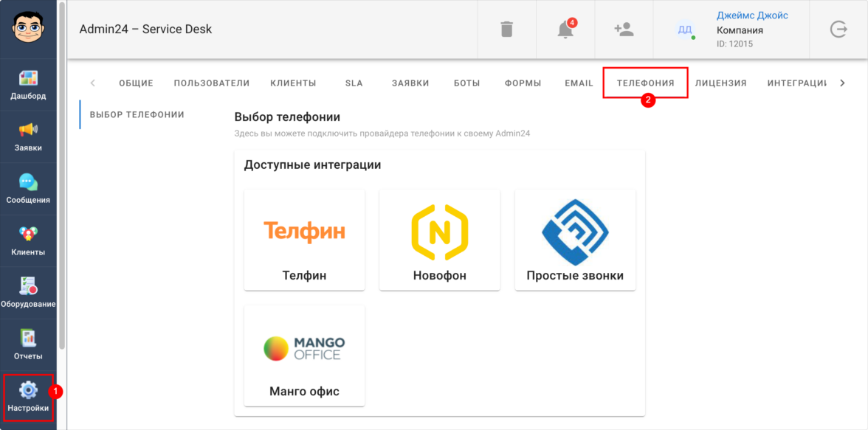868x430 pixels.
Task: Choose the Новофон integration card
Action: 440,240
